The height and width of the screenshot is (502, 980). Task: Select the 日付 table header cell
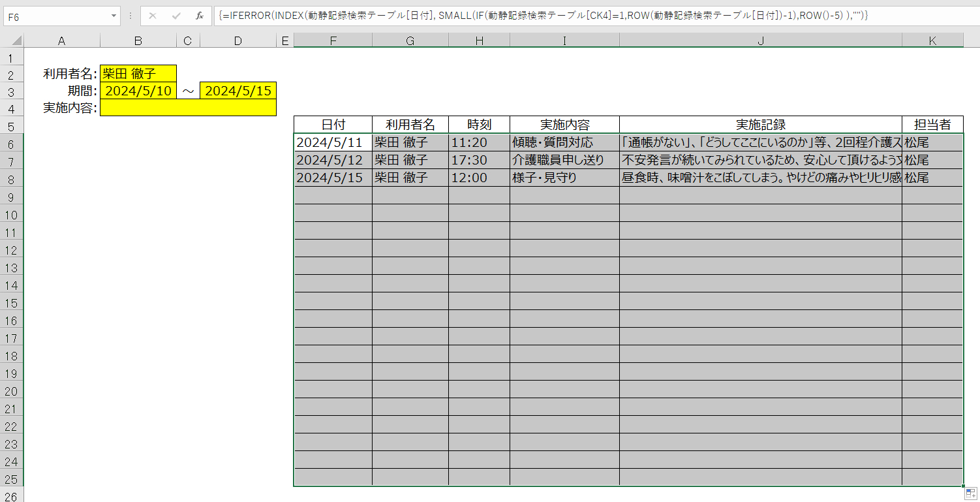[333, 125]
